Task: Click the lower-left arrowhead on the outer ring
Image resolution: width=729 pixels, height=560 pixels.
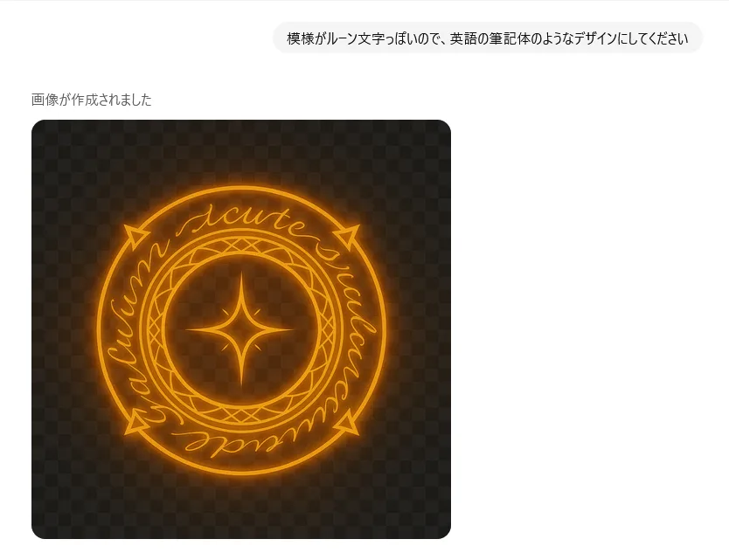Action: (135, 423)
